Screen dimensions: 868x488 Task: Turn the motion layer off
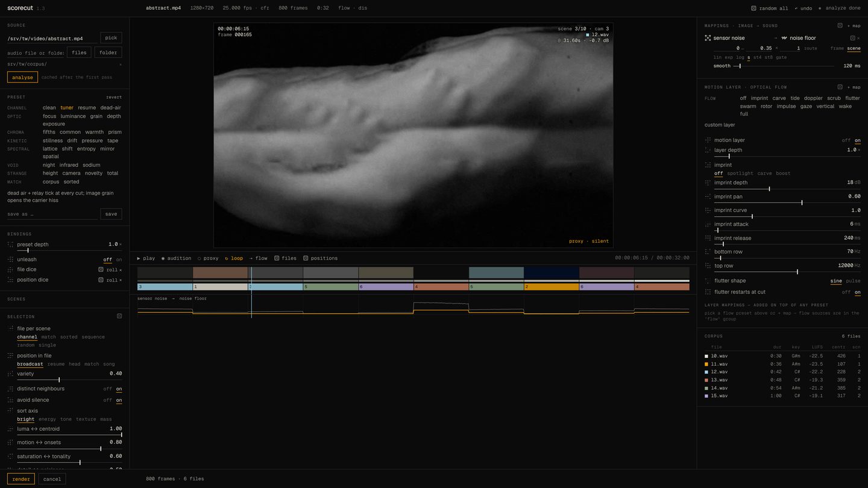[846, 140]
